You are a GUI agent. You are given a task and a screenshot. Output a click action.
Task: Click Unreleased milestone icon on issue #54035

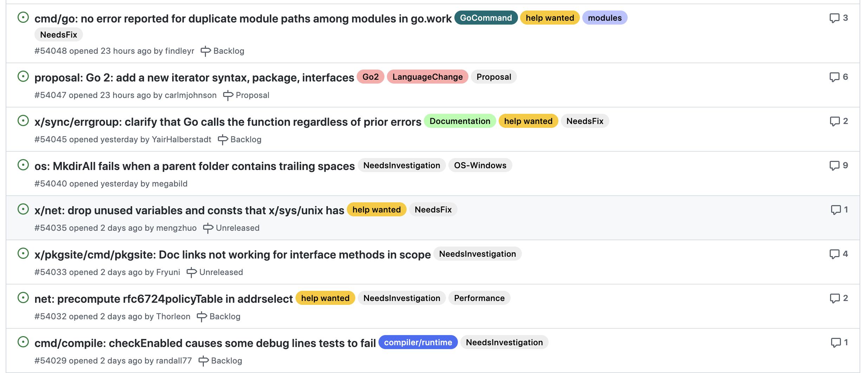[x=208, y=228]
